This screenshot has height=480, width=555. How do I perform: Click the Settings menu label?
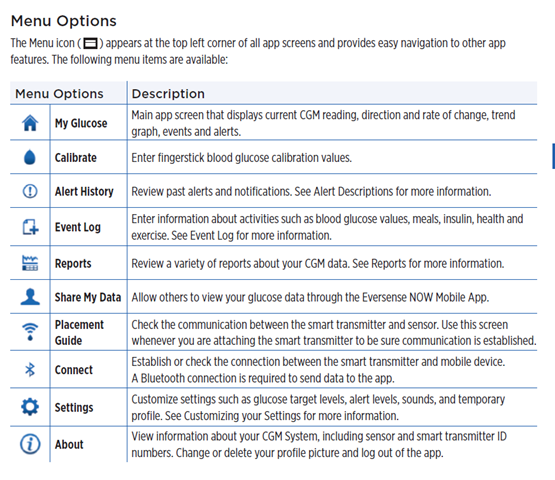[x=74, y=407]
